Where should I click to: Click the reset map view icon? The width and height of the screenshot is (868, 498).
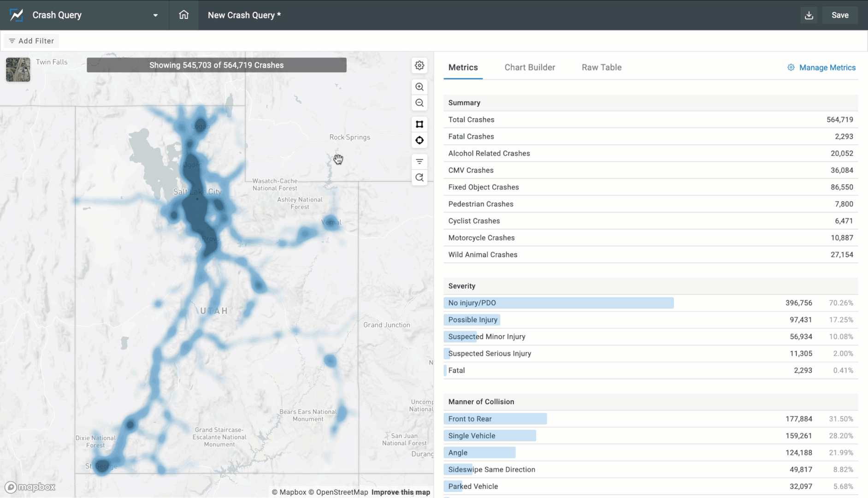click(x=419, y=178)
